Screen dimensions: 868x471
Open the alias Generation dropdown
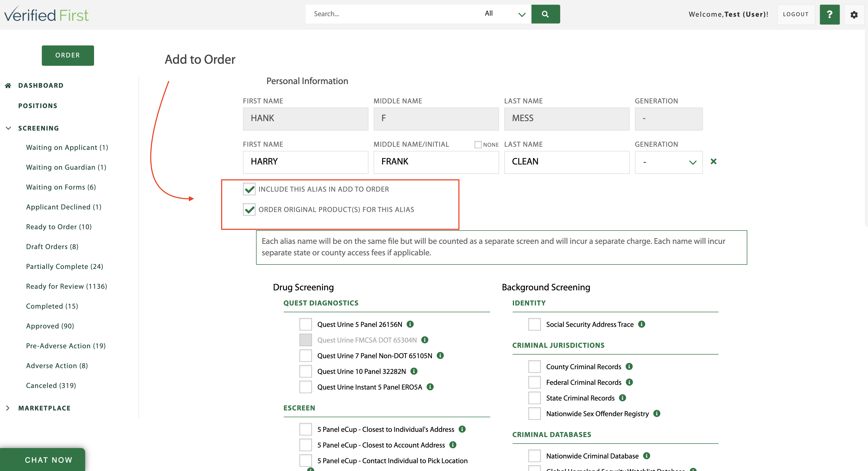tap(669, 162)
